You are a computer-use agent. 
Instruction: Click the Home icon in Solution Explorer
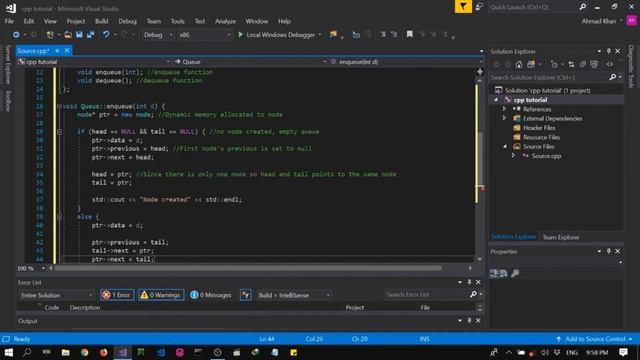pyautogui.click(x=519, y=64)
